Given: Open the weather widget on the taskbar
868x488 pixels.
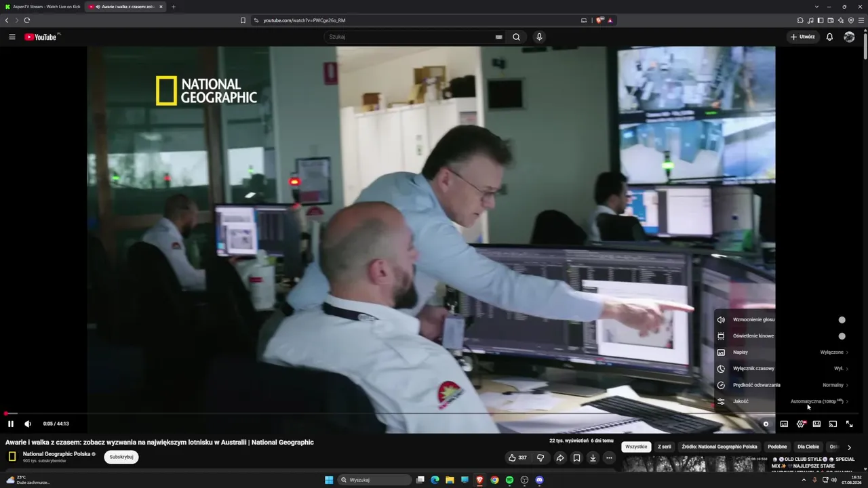Looking at the screenshot, I should pyautogui.click(x=27, y=480).
